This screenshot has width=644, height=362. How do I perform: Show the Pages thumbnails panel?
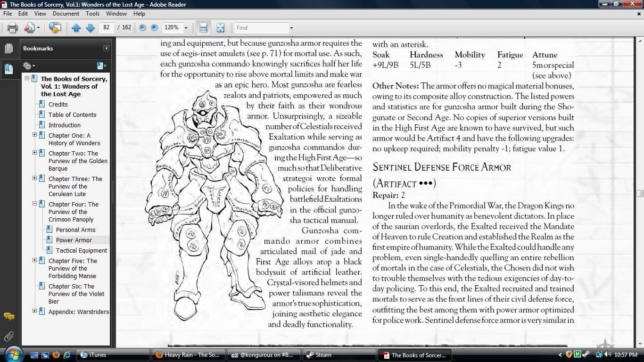(x=8, y=48)
